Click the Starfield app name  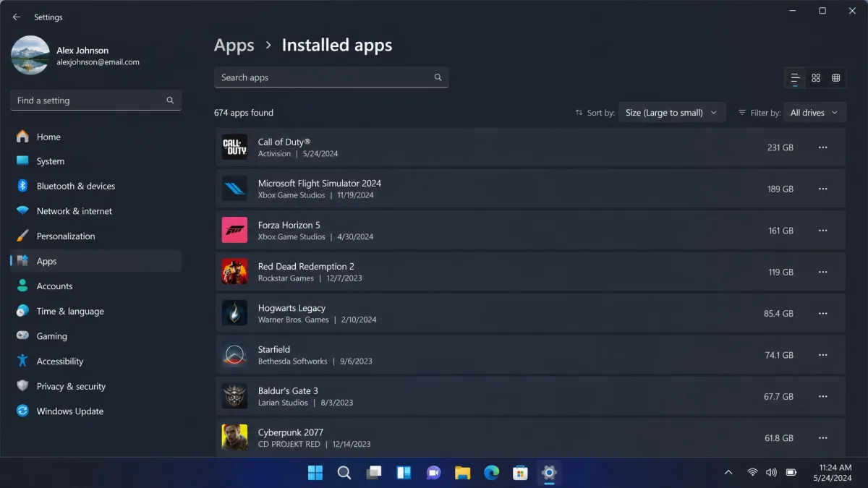pos(274,349)
